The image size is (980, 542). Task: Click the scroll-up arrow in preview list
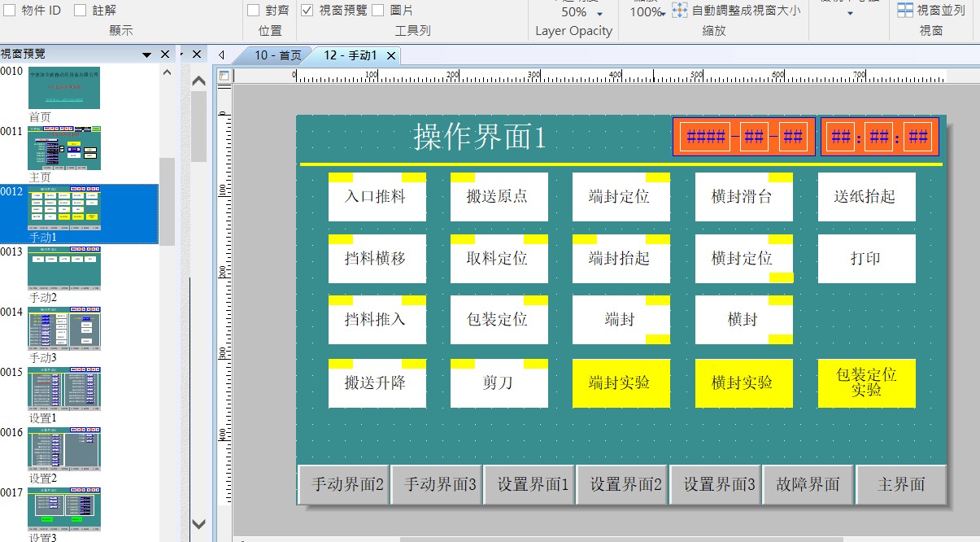pyautogui.click(x=198, y=81)
